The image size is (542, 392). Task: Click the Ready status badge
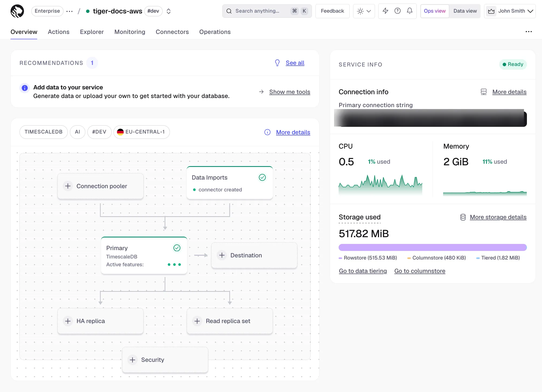(513, 64)
